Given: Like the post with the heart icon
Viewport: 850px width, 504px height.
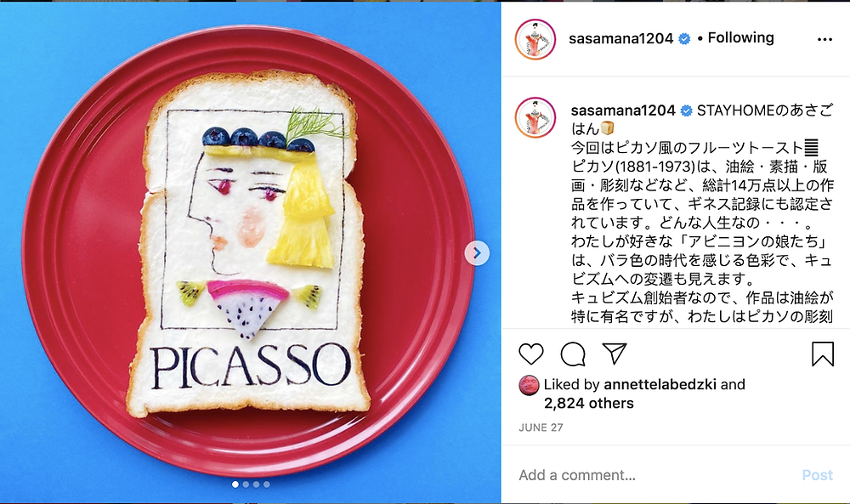Looking at the screenshot, I should pos(530,354).
